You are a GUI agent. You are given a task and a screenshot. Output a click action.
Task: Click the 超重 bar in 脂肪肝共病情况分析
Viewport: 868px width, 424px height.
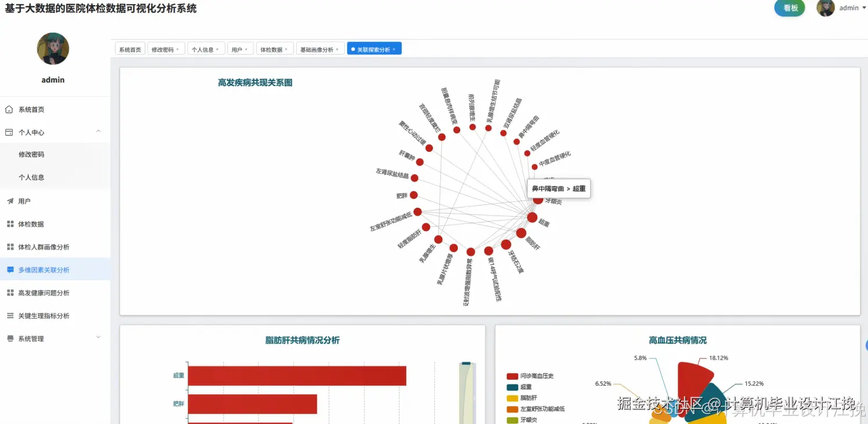(x=297, y=376)
